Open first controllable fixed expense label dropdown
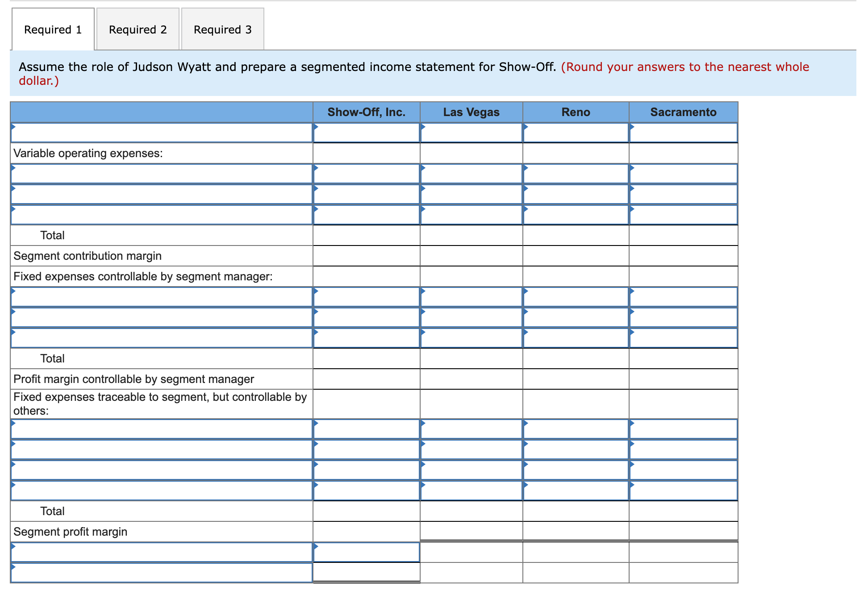Image resolution: width=868 pixels, height=591 pixels. coord(162,297)
